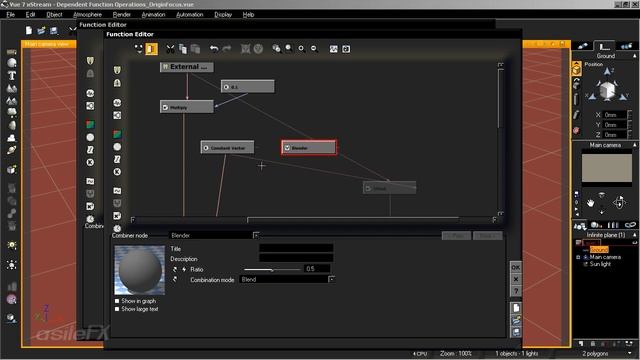Open the Render menu
Viewport: 640px width, 360px height.
pyautogui.click(x=122, y=14)
